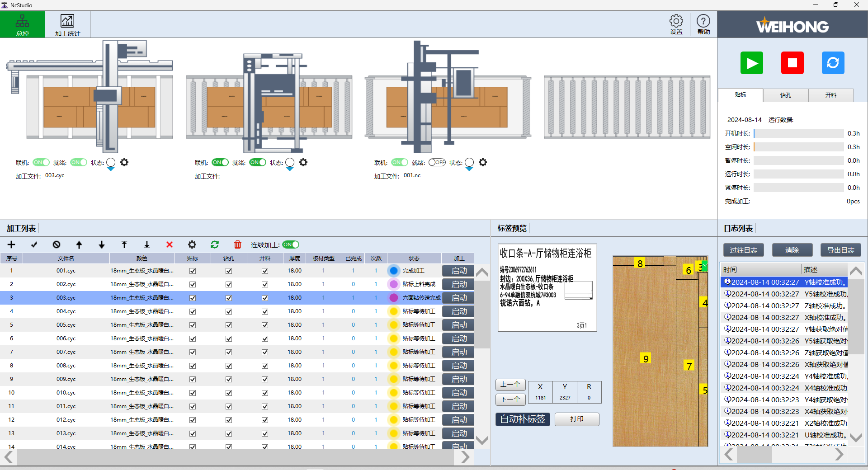Viewport: 868px width, 470px height.
Task: Open the 加工统计 statistics view
Action: [x=67, y=25]
